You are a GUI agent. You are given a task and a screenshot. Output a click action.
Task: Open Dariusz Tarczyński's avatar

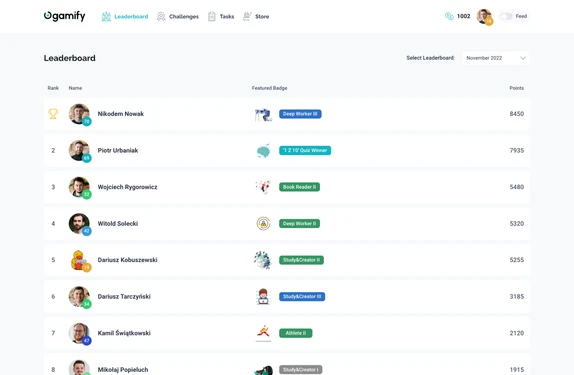pos(79,297)
